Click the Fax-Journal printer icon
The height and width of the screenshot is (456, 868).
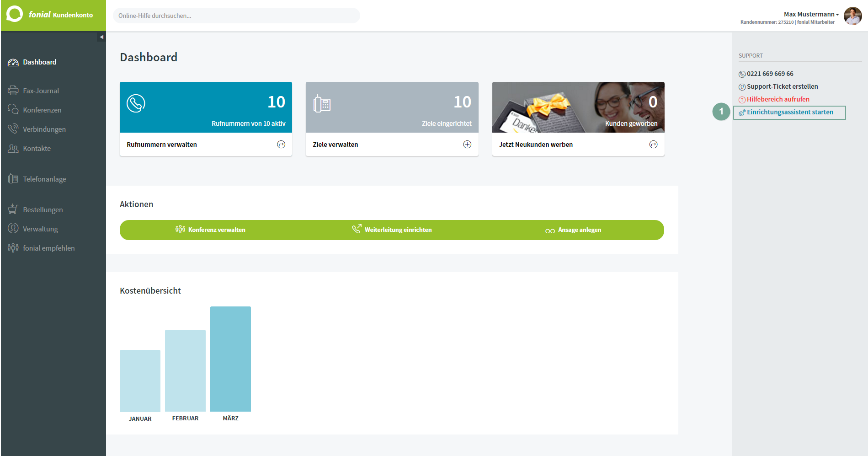click(13, 91)
